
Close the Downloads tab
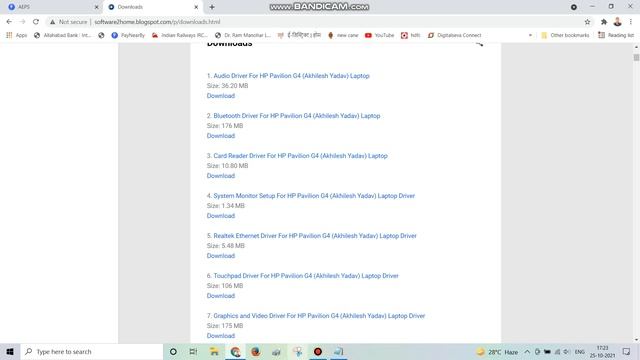coord(196,7)
